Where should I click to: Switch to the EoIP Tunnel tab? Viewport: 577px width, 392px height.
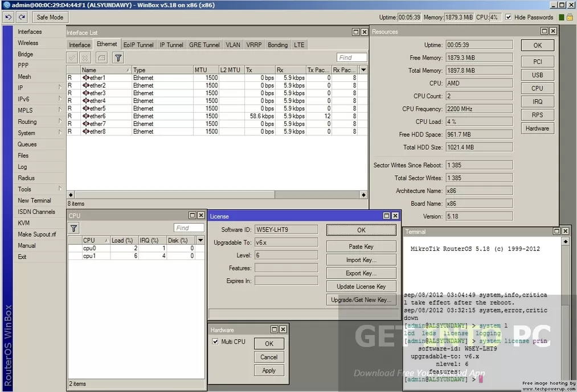(x=138, y=45)
